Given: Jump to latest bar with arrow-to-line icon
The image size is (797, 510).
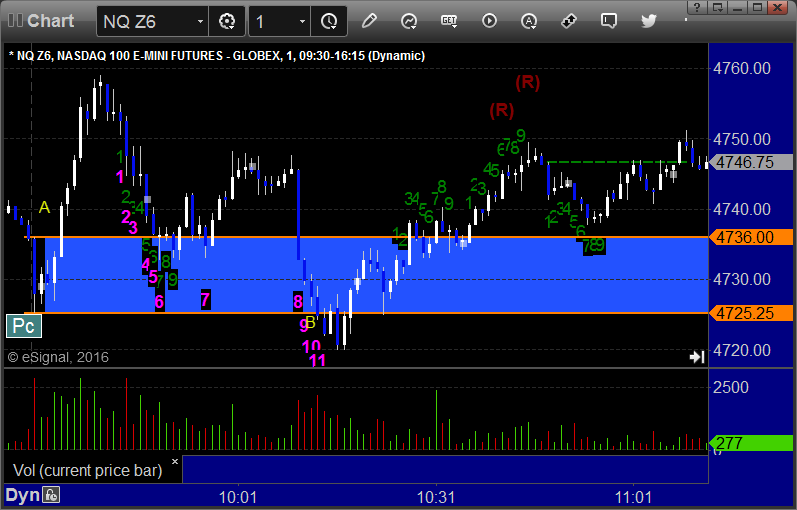Looking at the screenshot, I should 697,357.
